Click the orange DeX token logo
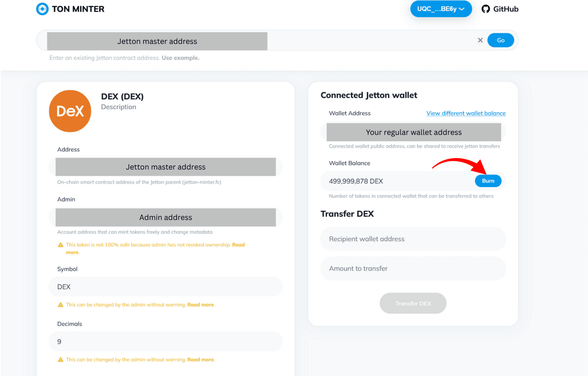Image resolution: width=588 pixels, height=376 pixels. coord(70,111)
